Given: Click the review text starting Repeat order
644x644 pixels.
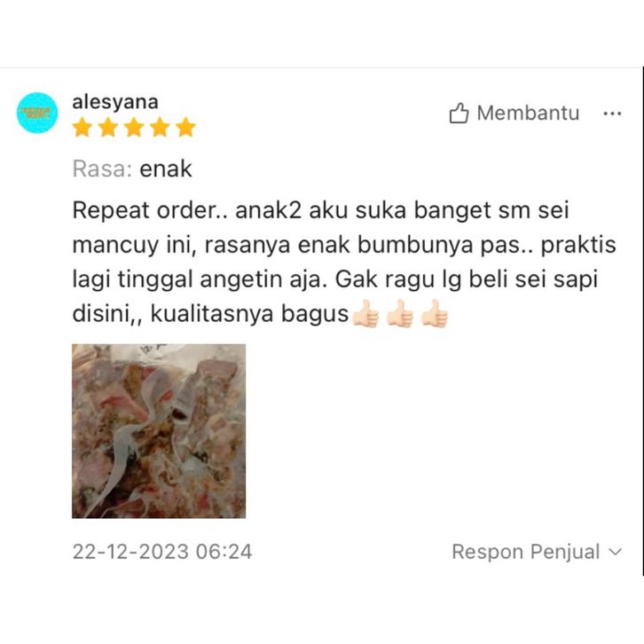Looking at the screenshot, I should (x=344, y=262).
